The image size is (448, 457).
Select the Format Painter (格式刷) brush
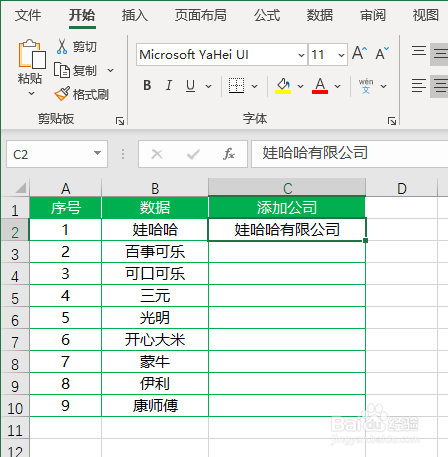[62, 94]
